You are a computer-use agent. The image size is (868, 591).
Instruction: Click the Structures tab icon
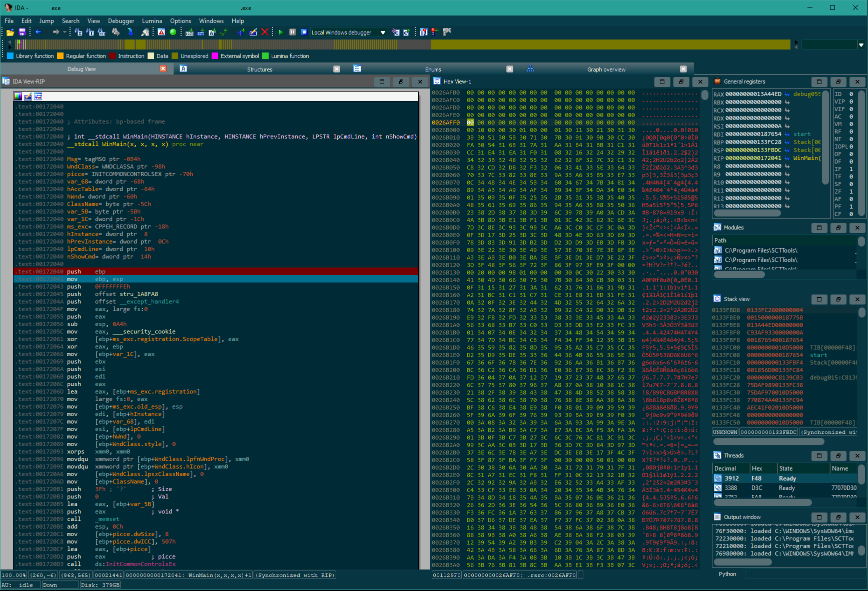click(184, 69)
